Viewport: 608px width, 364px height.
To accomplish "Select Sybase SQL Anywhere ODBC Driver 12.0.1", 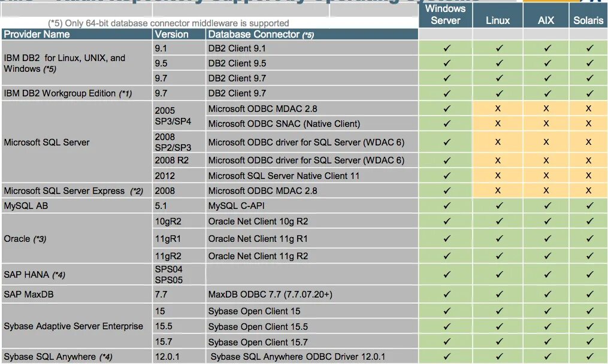I will pos(311,357).
